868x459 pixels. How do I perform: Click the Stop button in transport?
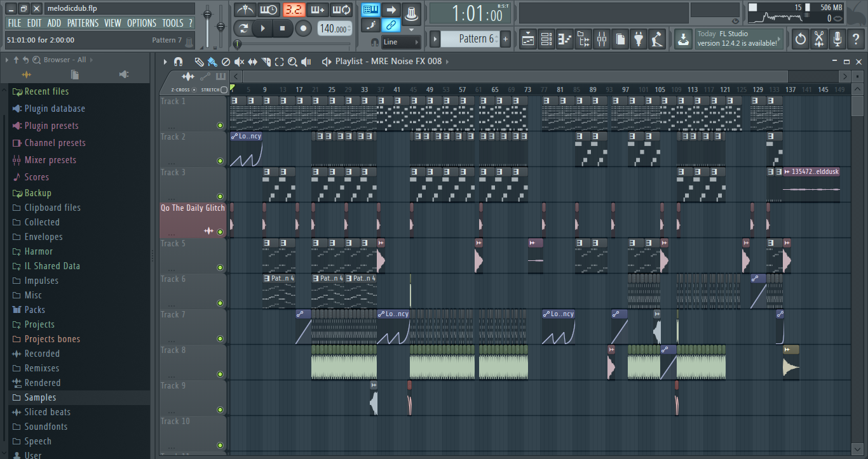(x=283, y=29)
